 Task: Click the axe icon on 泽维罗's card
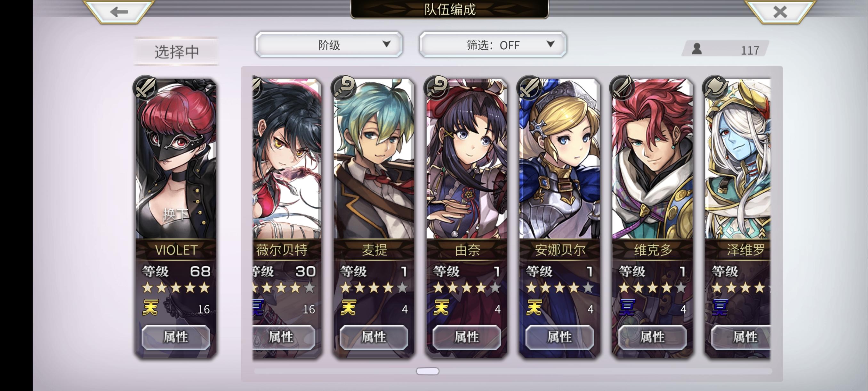[x=715, y=87]
